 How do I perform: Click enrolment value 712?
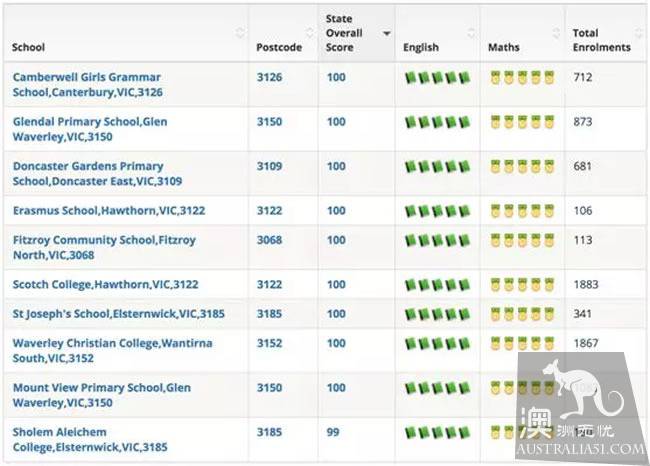[583, 77]
